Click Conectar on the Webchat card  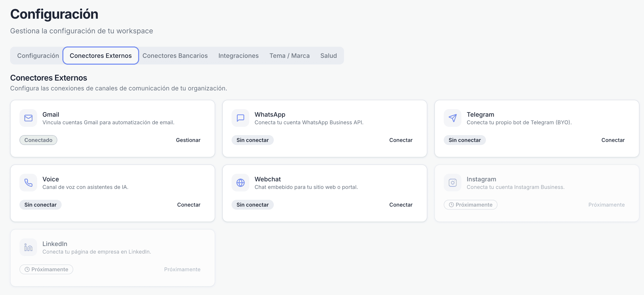click(x=401, y=205)
